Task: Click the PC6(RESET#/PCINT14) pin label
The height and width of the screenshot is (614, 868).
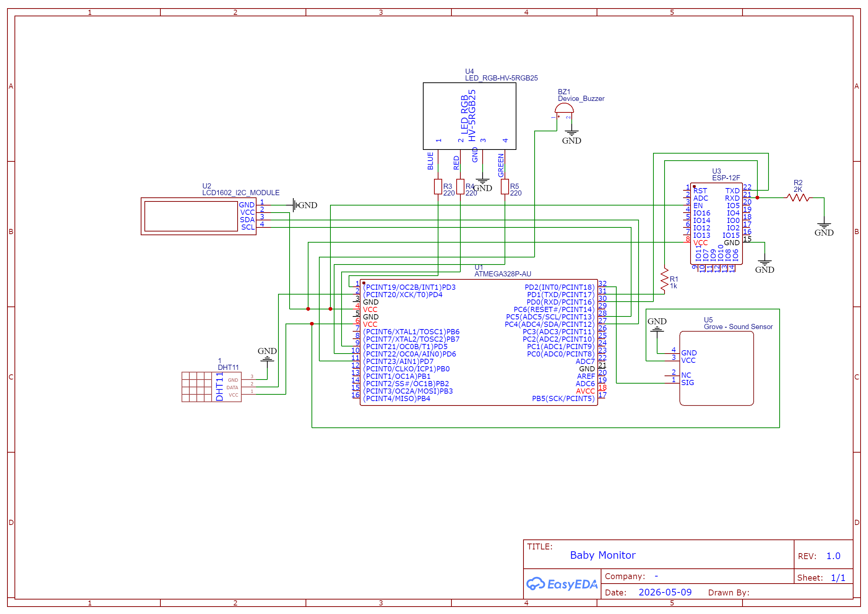Action: [x=554, y=309]
